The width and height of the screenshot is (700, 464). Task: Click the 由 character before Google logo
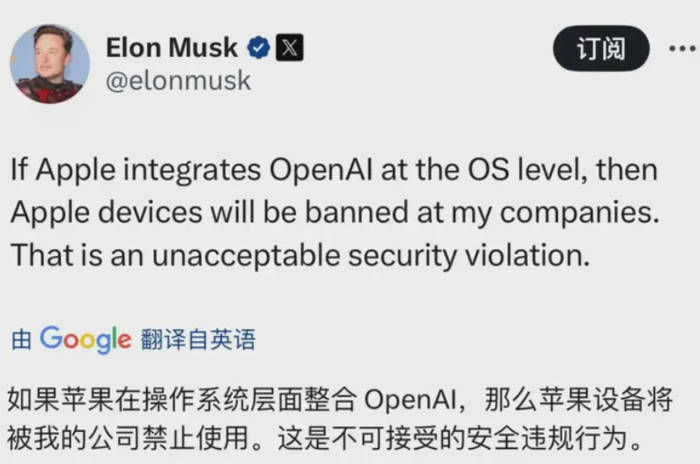21,341
